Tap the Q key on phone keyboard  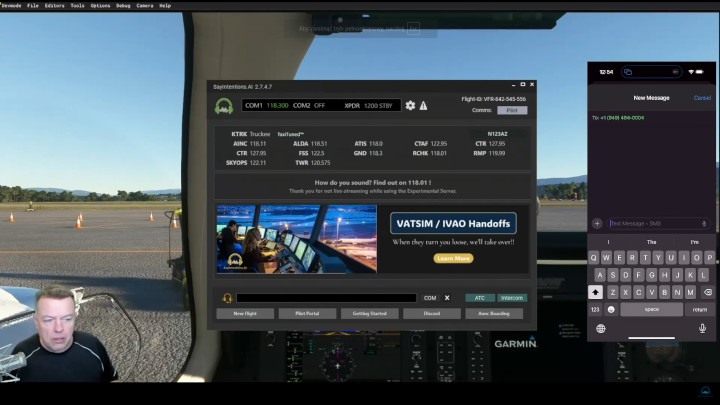pyautogui.click(x=593, y=258)
